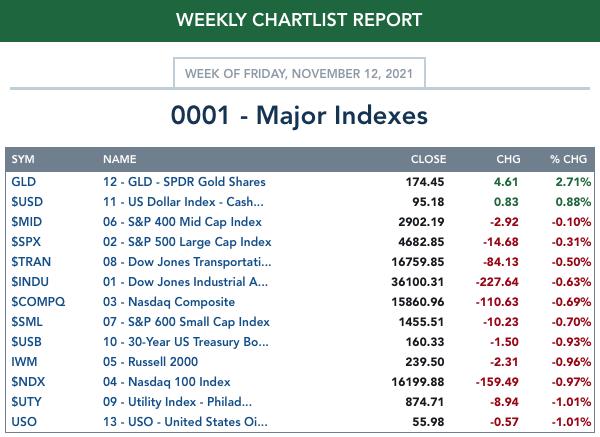Sort by the CLOSE column header
Image resolution: width=600 pixels, height=437 pixels.
(428, 159)
